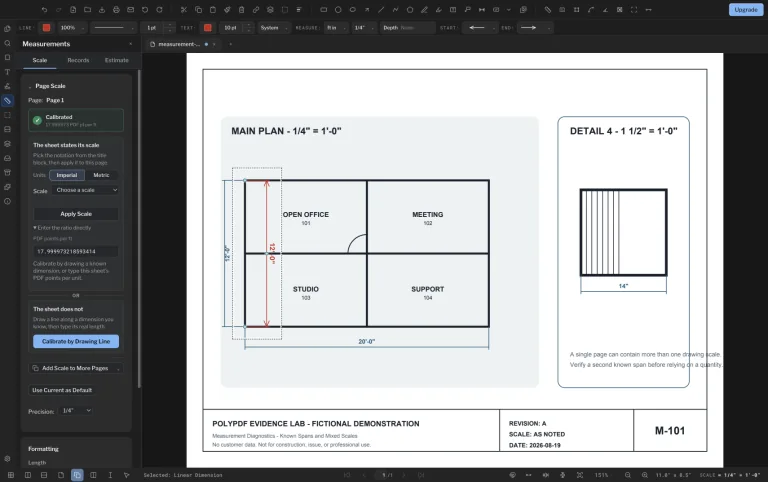Image resolution: width=768 pixels, height=482 pixels.
Task: Click the text cursor icon in bottom bar
Action: pos(110,475)
